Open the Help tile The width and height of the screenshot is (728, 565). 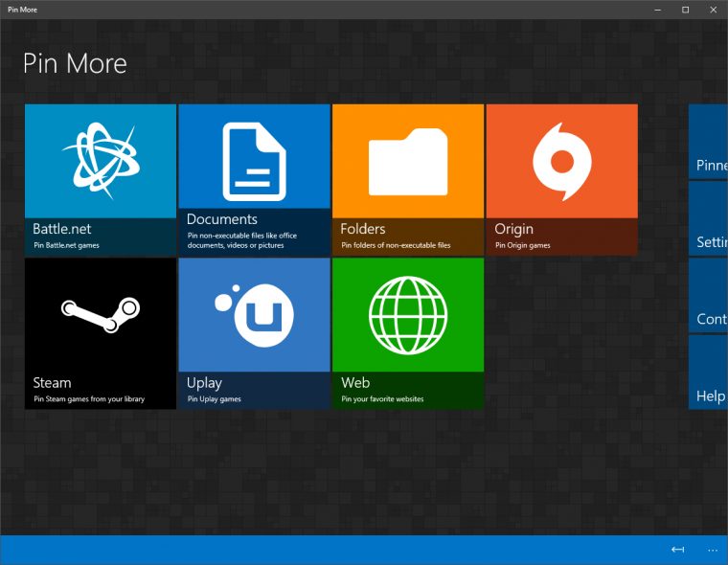(709, 372)
